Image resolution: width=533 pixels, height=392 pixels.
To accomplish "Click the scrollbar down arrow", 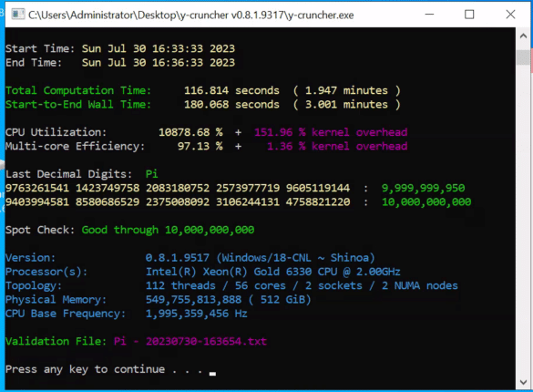I will tap(523, 382).
